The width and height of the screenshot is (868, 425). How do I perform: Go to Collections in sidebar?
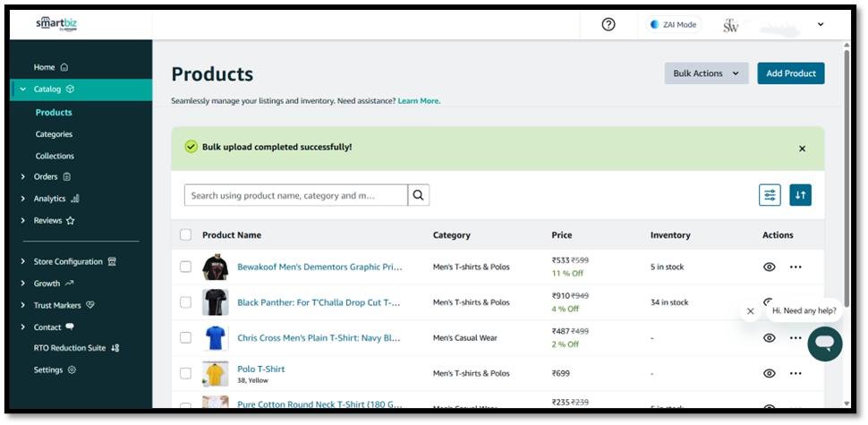point(55,156)
